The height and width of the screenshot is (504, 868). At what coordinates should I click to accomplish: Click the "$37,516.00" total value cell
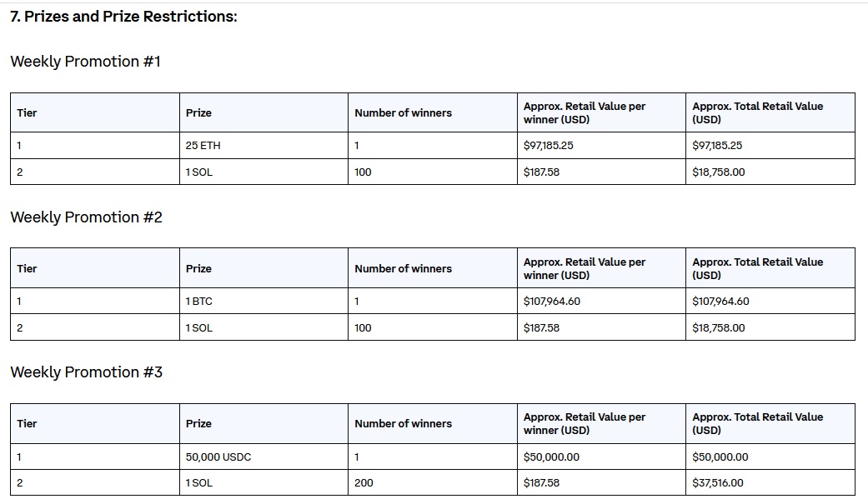pos(718,483)
